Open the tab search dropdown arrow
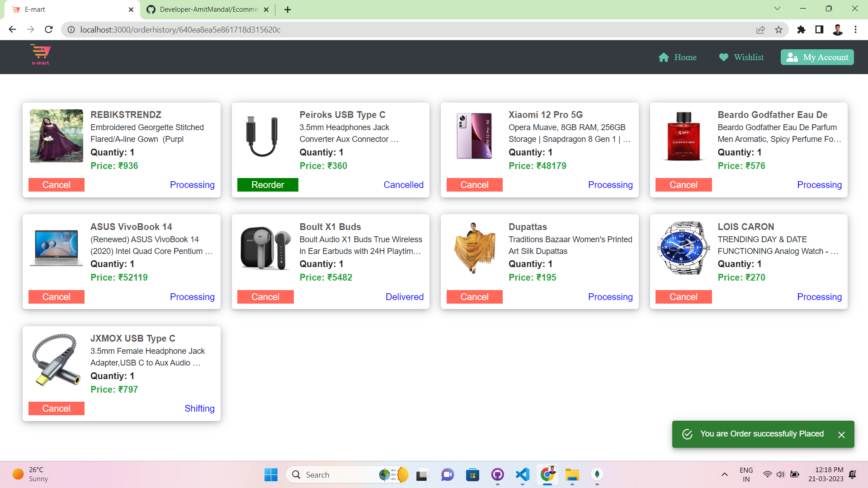 tap(777, 8)
